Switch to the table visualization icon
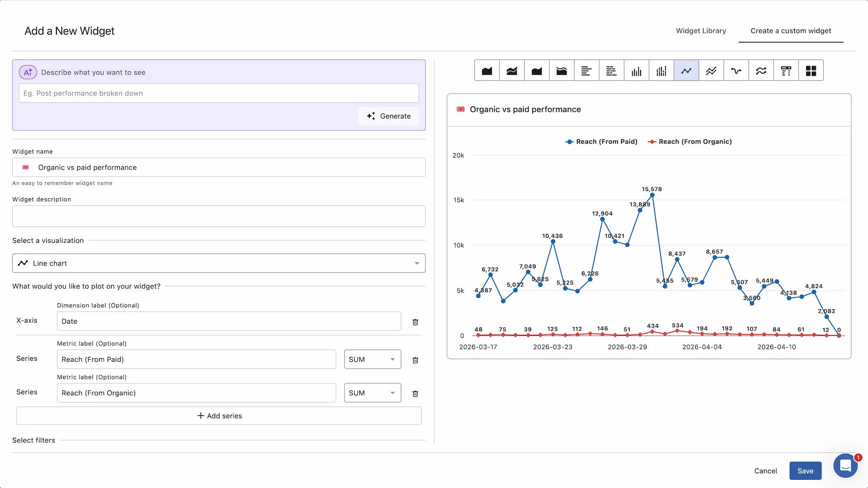The image size is (868, 488). coord(786,71)
